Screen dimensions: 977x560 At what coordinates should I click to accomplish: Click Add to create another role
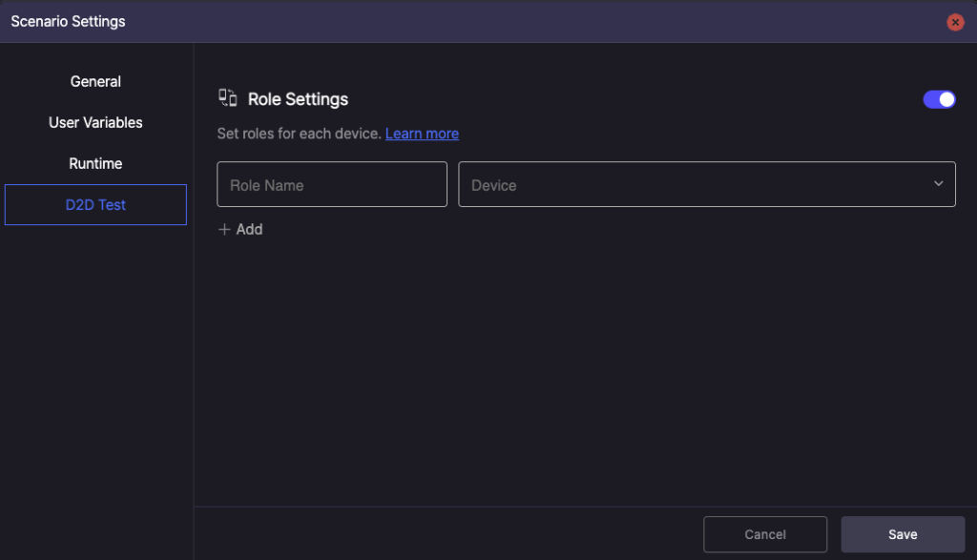pyautogui.click(x=249, y=230)
